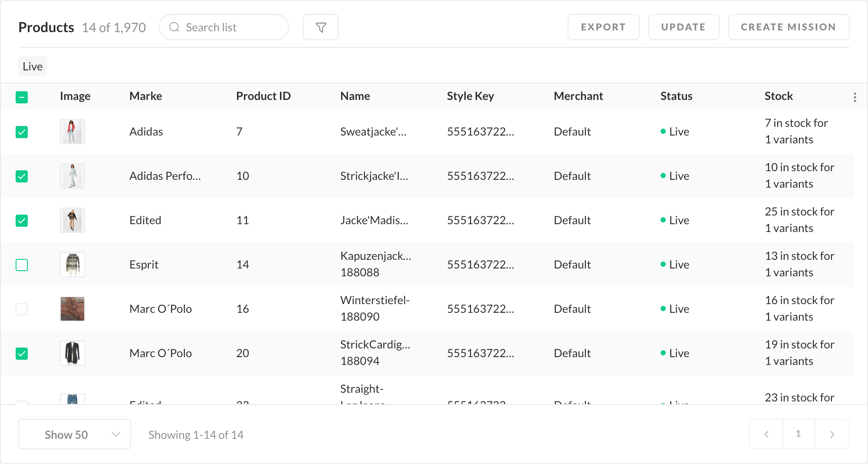Screen dimensions: 868x464
Task: Open the column options kebab menu
Action: pos(855,97)
